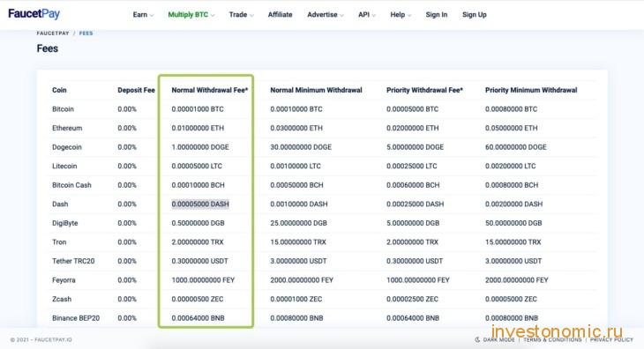Image resolution: width=644 pixels, height=349 pixels.
Task: Select the Feyorra row name
Action: pyautogui.click(x=64, y=280)
